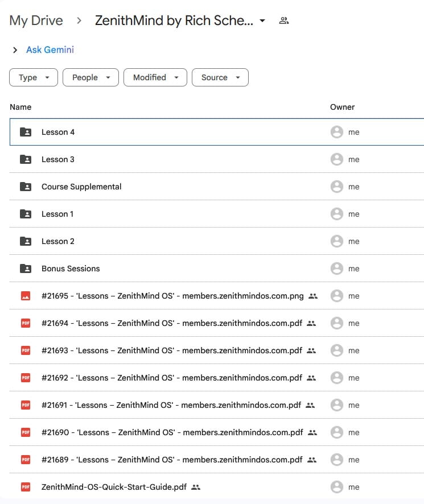424x504 pixels.
Task: Open the Type filter dropdown
Action: click(x=34, y=77)
